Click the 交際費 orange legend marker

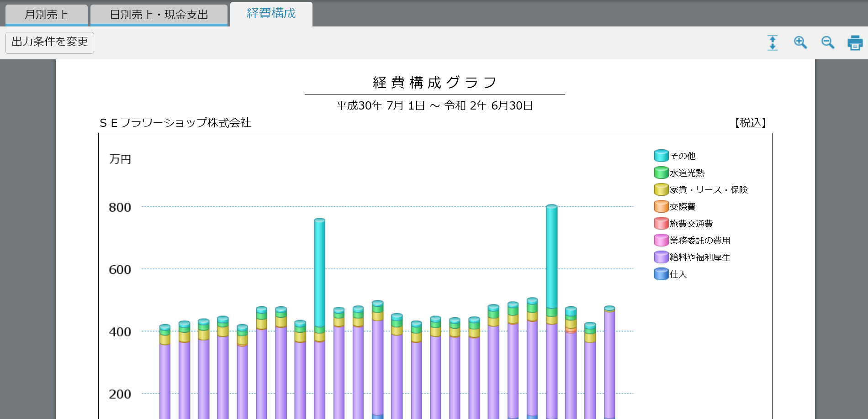[661, 207]
